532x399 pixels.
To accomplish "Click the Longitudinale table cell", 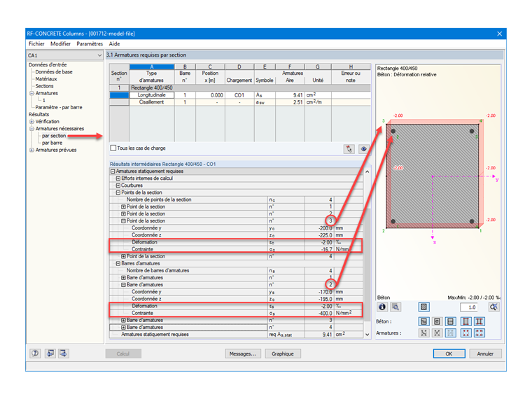I will click(x=152, y=95).
